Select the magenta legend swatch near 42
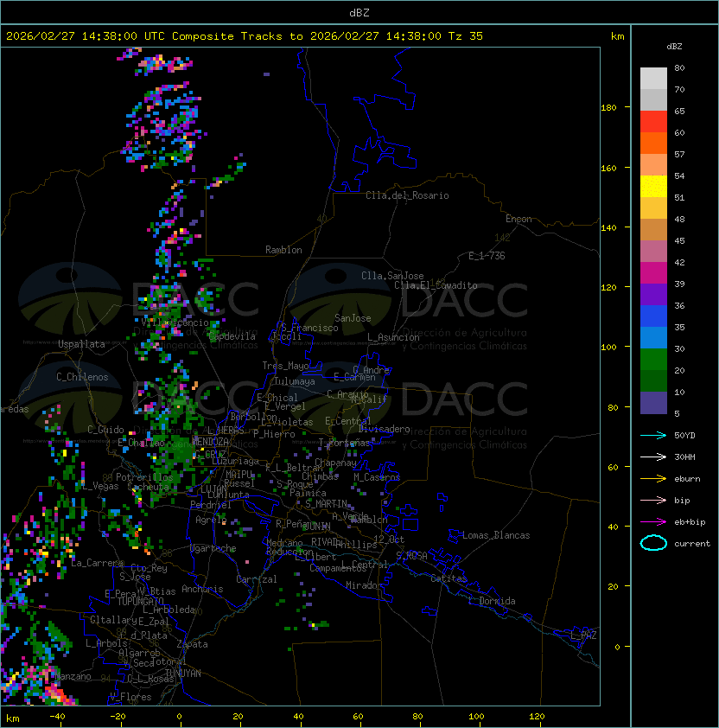Screen dimensions: 719x728 point(653,272)
